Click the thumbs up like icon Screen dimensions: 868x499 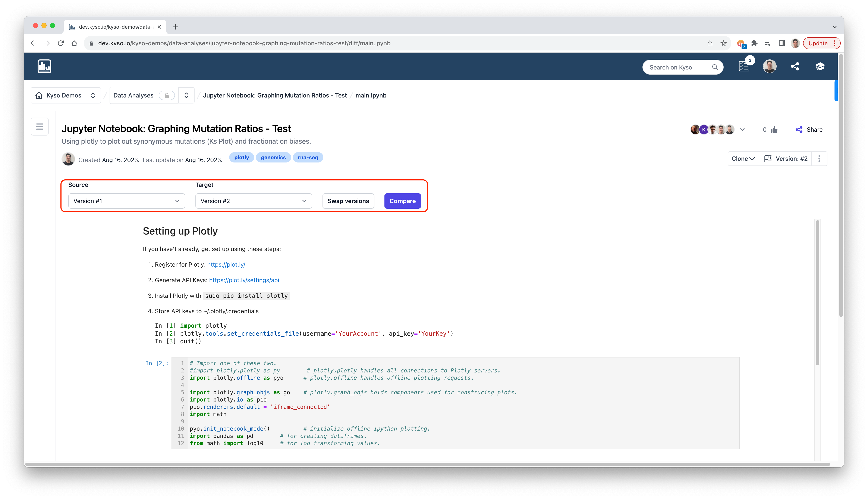(774, 130)
